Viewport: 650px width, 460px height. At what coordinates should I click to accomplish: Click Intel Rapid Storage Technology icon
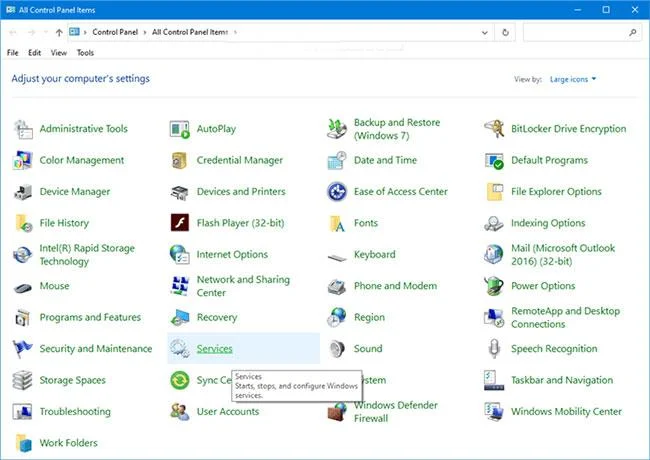coord(23,254)
